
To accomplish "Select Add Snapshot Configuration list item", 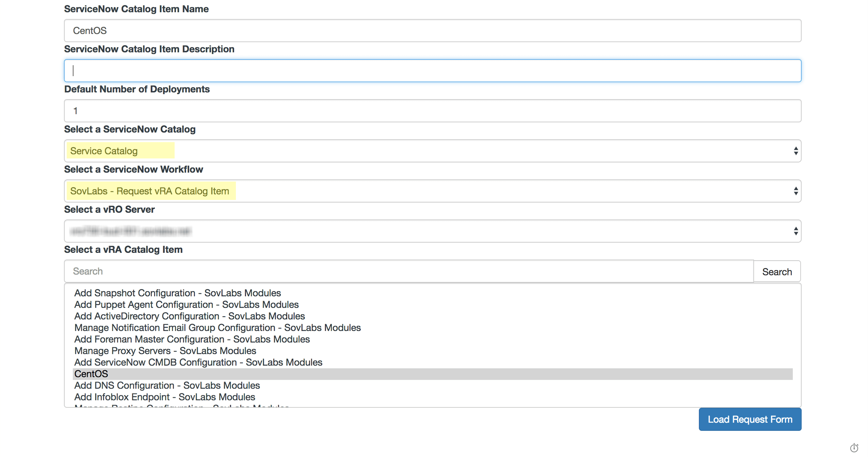I will pos(177,293).
